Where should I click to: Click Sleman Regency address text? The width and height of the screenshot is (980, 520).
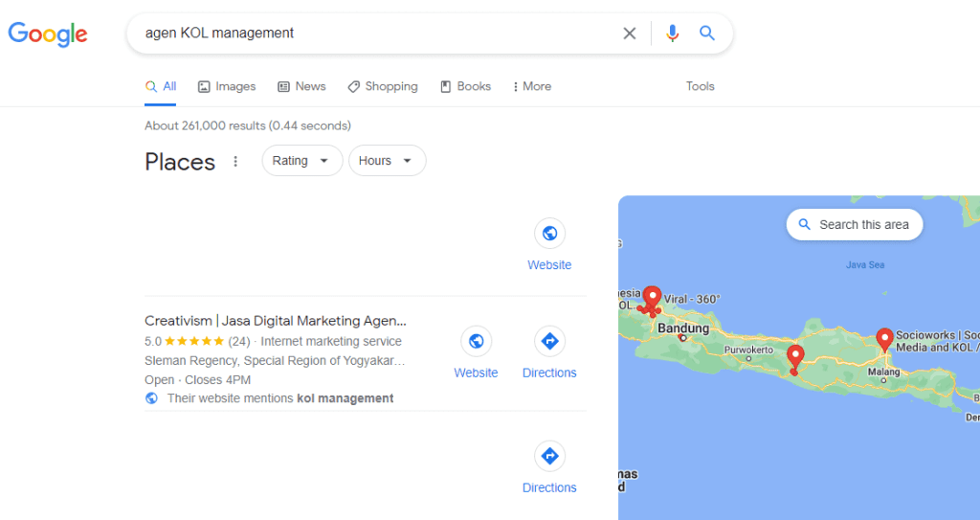pyautogui.click(x=275, y=360)
